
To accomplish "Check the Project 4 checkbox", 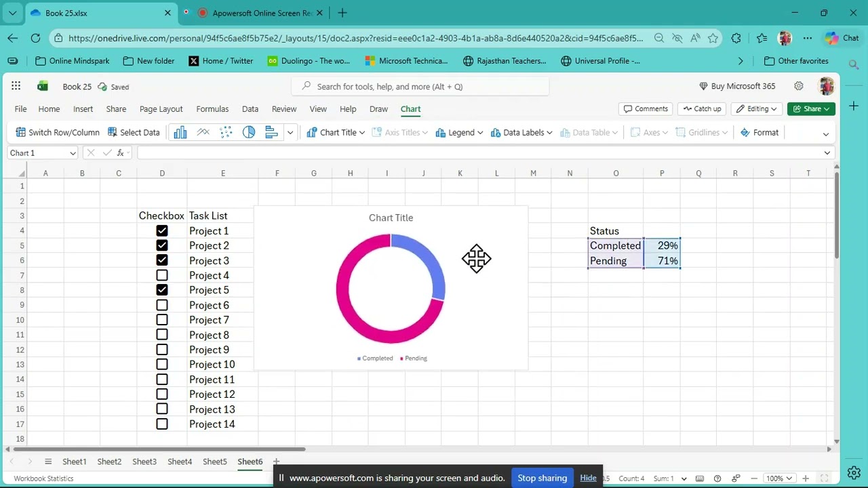I will pos(162,275).
